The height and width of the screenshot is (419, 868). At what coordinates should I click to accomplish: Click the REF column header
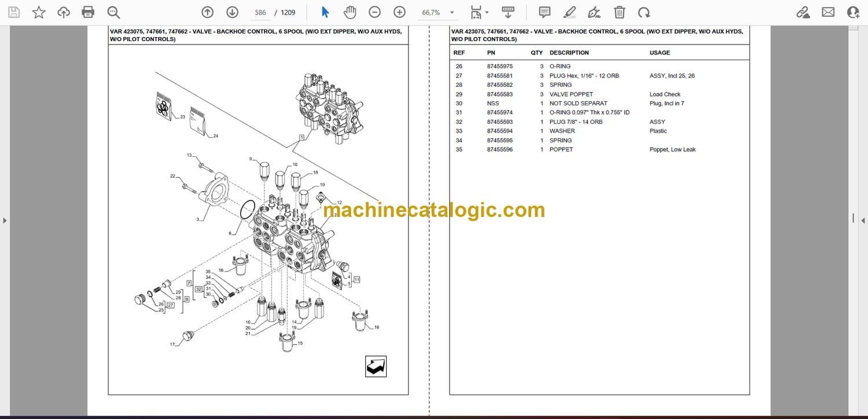click(x=459, y=53)
